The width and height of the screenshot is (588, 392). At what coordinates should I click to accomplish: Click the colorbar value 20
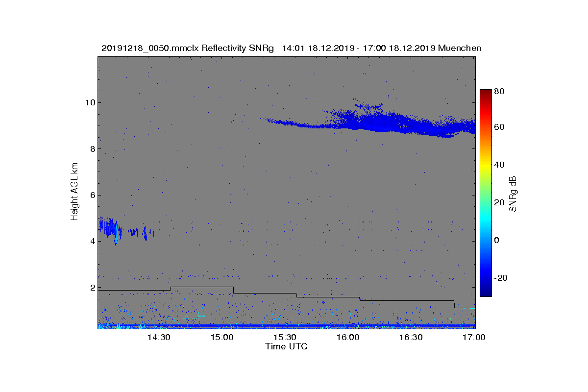499,202
